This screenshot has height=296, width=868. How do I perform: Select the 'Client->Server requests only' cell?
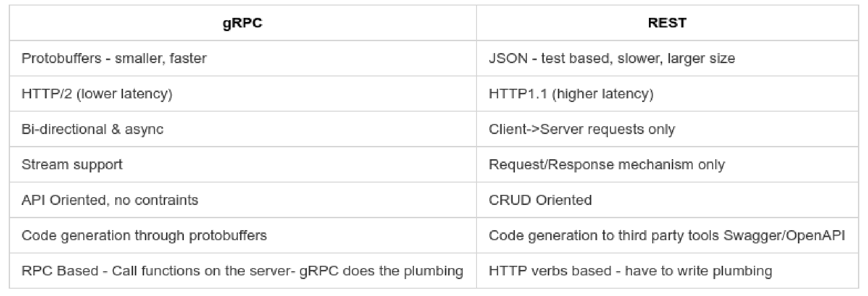(667, 129)
